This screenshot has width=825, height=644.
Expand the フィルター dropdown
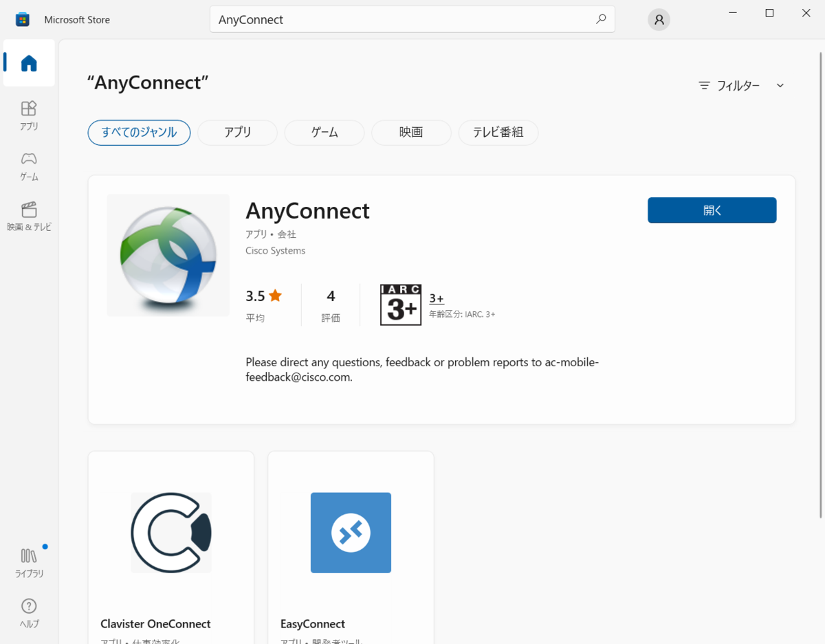click(x=740, y=85)
